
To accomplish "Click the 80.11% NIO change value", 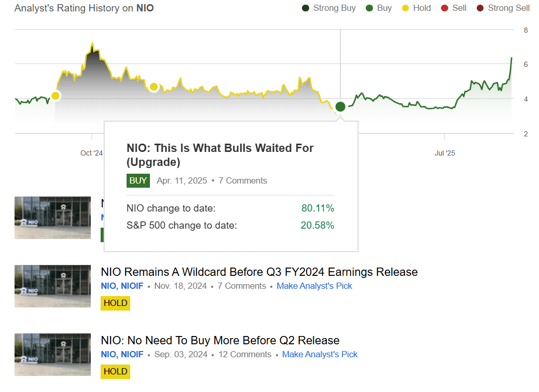I will point(317,208).
